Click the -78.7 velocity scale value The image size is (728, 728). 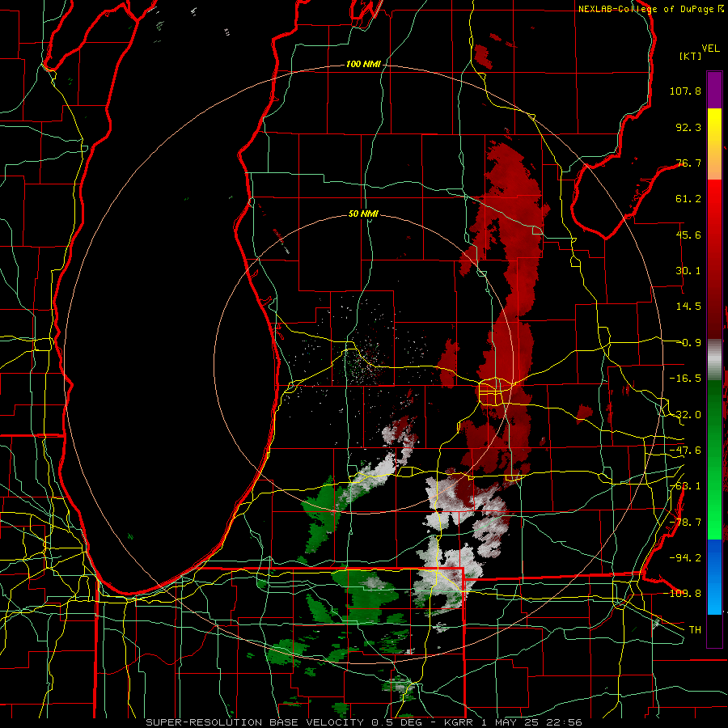pos(685,523)
